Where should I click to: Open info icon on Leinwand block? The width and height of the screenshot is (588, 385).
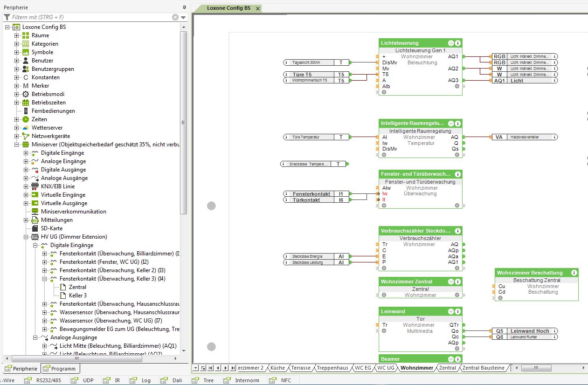[x=458, y=311]
